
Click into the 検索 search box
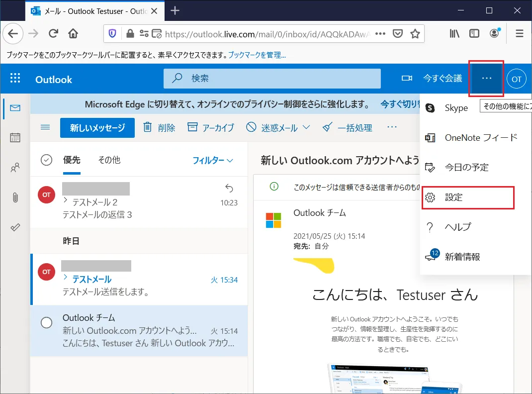tap(272, 79)
